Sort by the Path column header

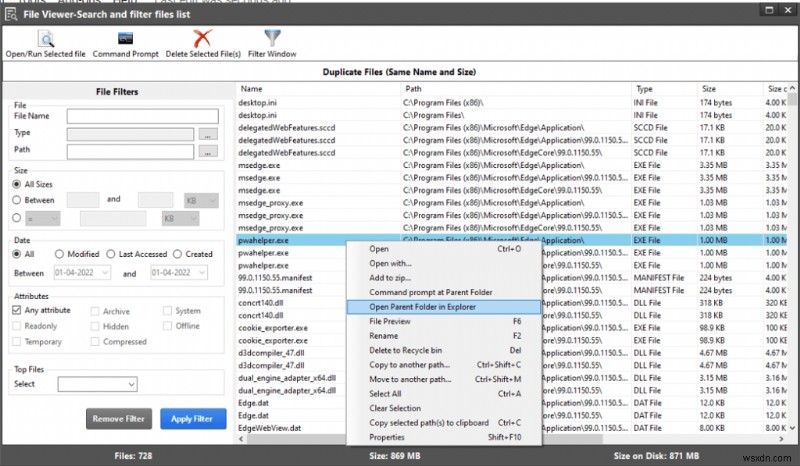(515, 89)
